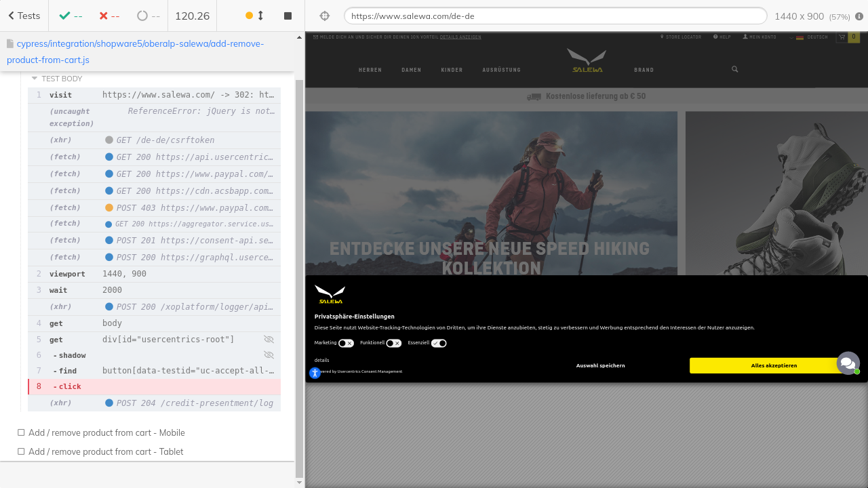Enable the Marketing consent toggle
Screen dimensions: 868x488
[x=346, y=343]
